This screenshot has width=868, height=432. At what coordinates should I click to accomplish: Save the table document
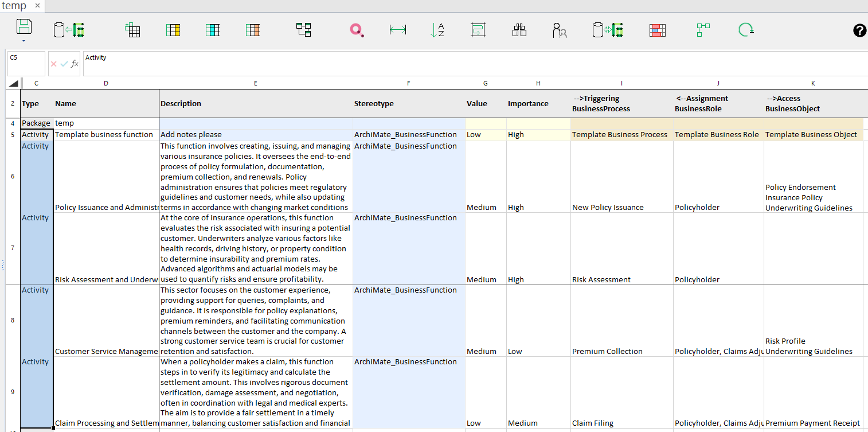click(24, 27)
